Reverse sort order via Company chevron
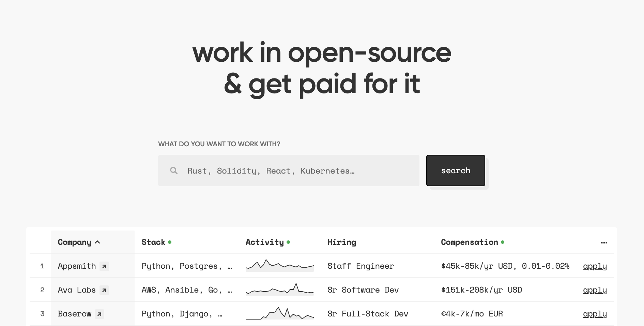Image resolution: width=644 pixels, height=326 pixels. (x=97, y=242)
